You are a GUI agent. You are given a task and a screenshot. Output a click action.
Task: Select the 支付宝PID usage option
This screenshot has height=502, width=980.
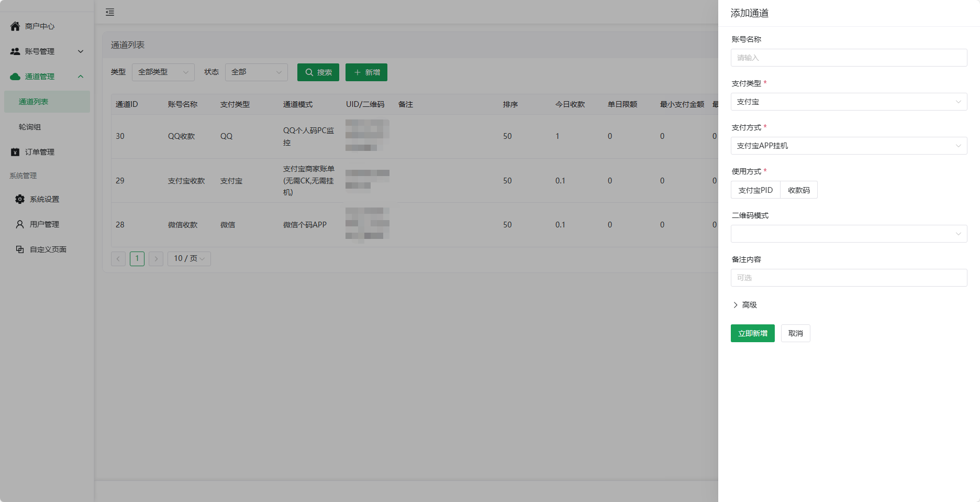point(755,190)
